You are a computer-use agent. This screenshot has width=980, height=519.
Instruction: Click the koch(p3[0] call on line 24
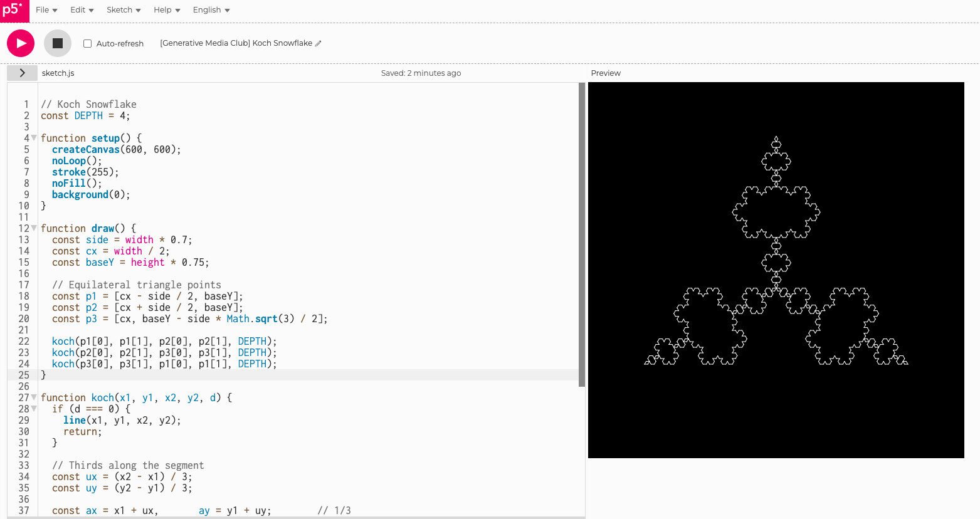(x=164, y=364)
